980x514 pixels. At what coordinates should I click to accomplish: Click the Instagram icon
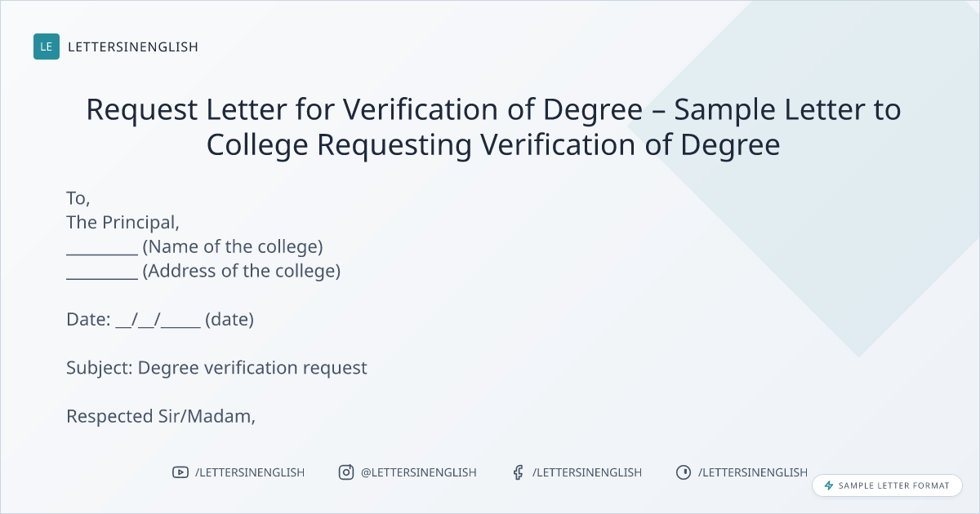coord(346,472)
